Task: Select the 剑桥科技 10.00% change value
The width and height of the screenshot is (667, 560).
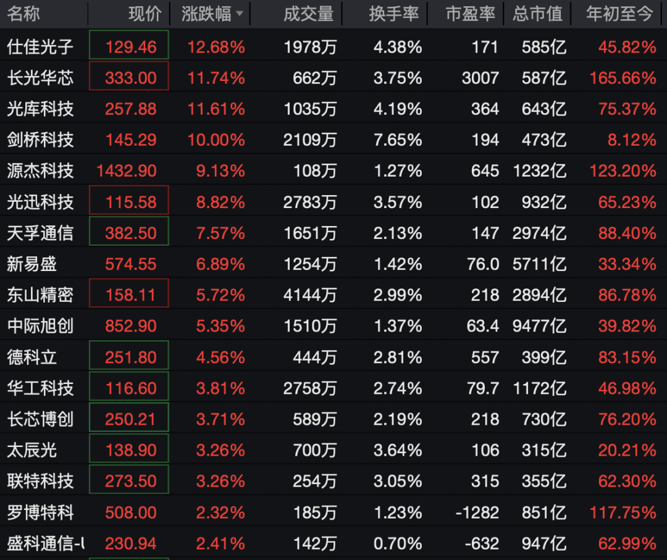Action: point(216,140)
